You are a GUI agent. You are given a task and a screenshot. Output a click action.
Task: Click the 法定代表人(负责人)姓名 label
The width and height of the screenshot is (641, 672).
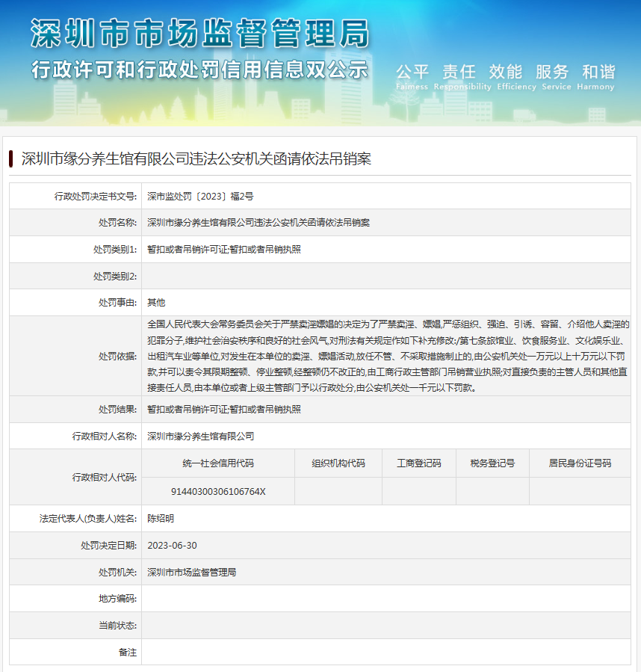pos(88,519)
